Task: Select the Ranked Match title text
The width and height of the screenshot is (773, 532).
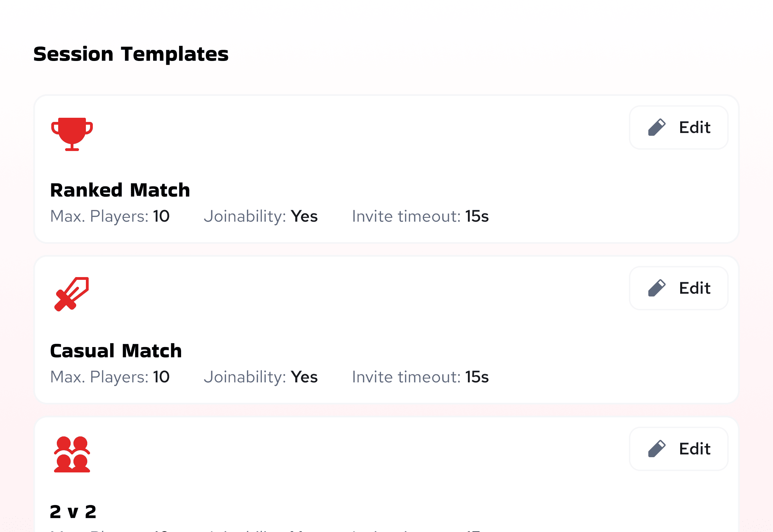Action: (120, 190)
